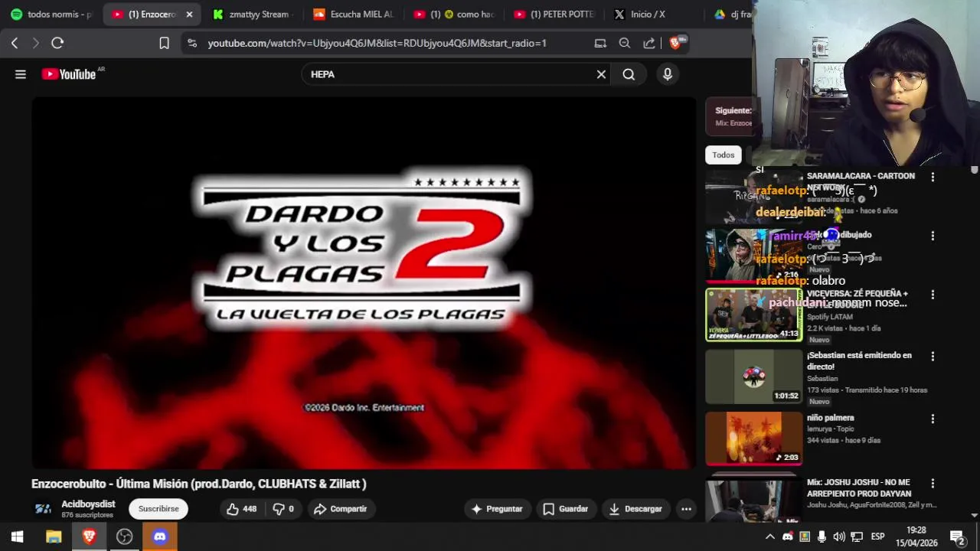Dislike the video with thumbs down
980x551 pixels.
[283, 509]
